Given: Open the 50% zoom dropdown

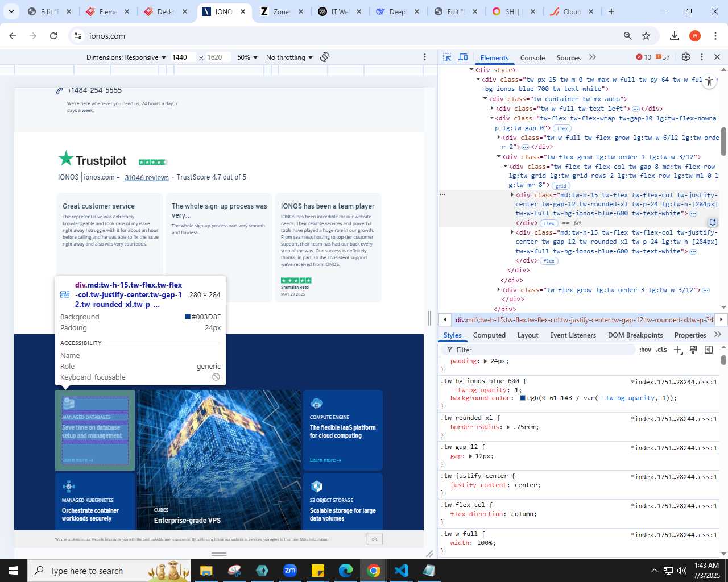Looking at the screenshot, I should pyautogui.click(x=247, y=57).
